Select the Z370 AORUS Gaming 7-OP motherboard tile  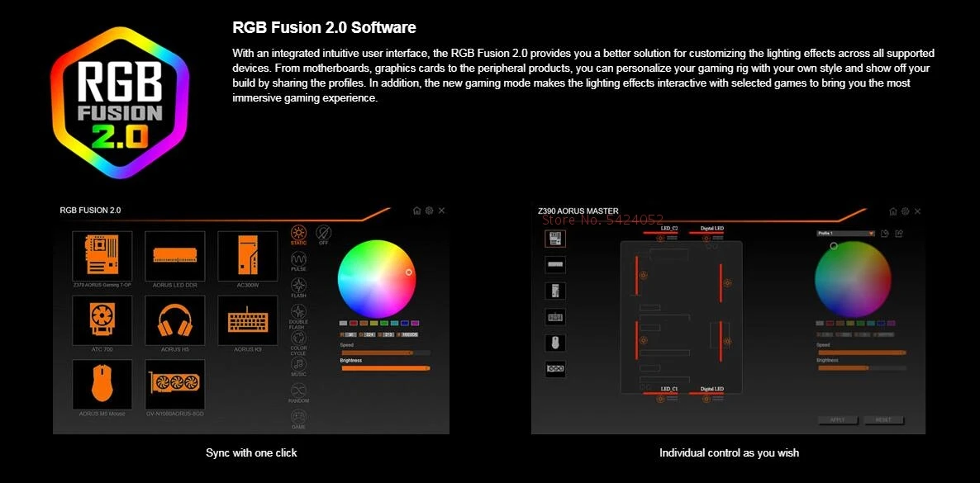[102, 256]
